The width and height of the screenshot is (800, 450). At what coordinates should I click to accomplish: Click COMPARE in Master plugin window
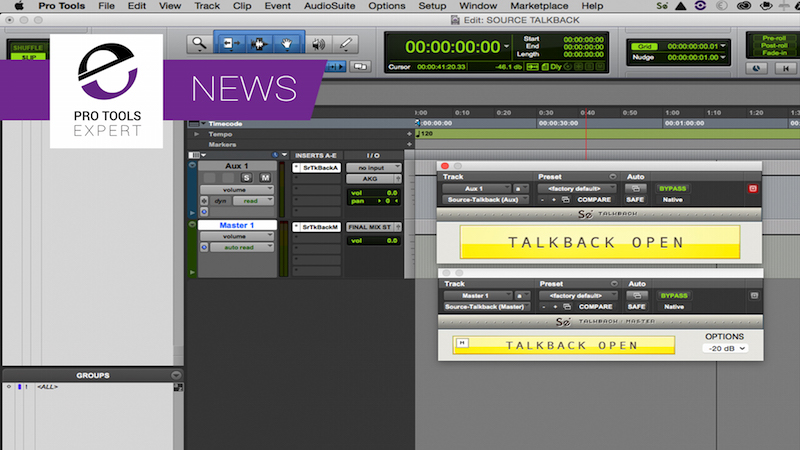(x=595, y=307)
